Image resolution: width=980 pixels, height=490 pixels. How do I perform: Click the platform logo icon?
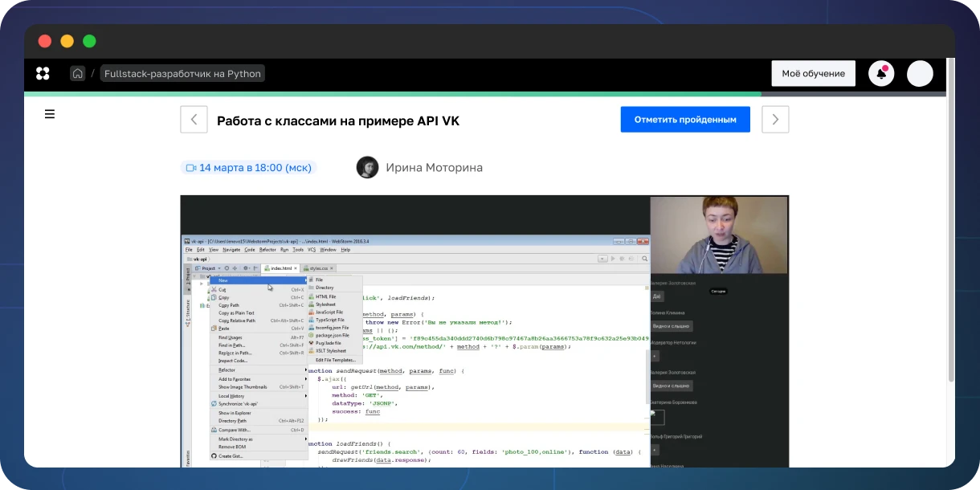coord(43,74)
